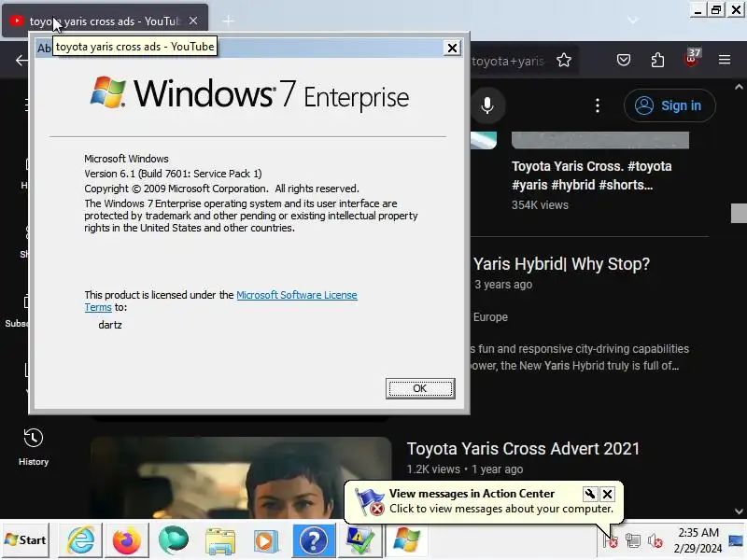747x560 pixels.
Task: Open the Windows Start menu
Action: (x=25, y=540)
